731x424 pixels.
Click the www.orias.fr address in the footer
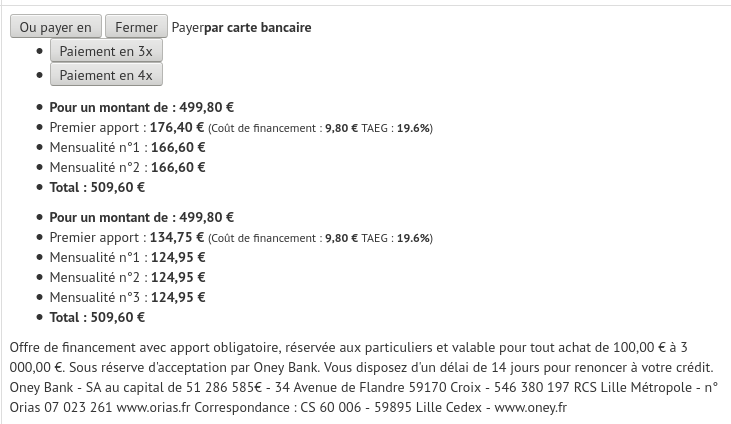click(153, 408)
